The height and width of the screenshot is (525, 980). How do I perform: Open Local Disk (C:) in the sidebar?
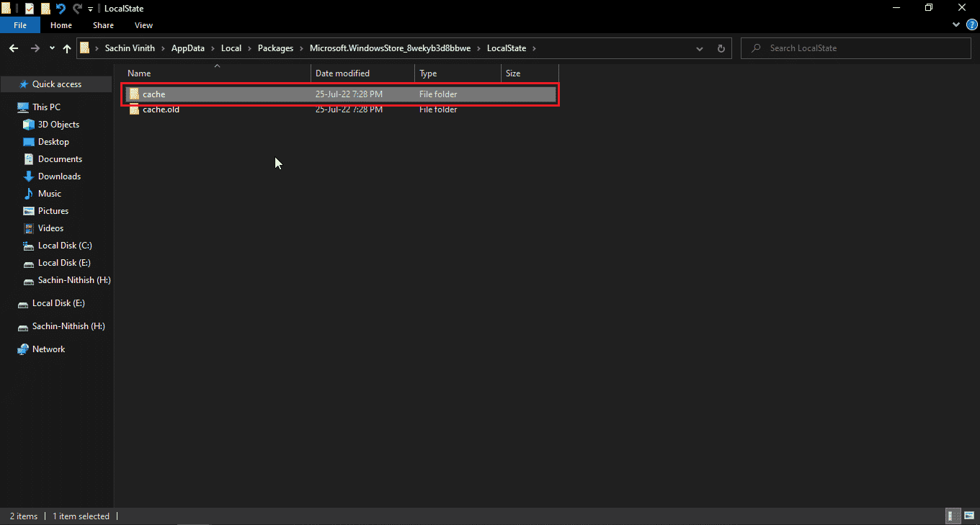pyautogui.click(x=65, y=246)
